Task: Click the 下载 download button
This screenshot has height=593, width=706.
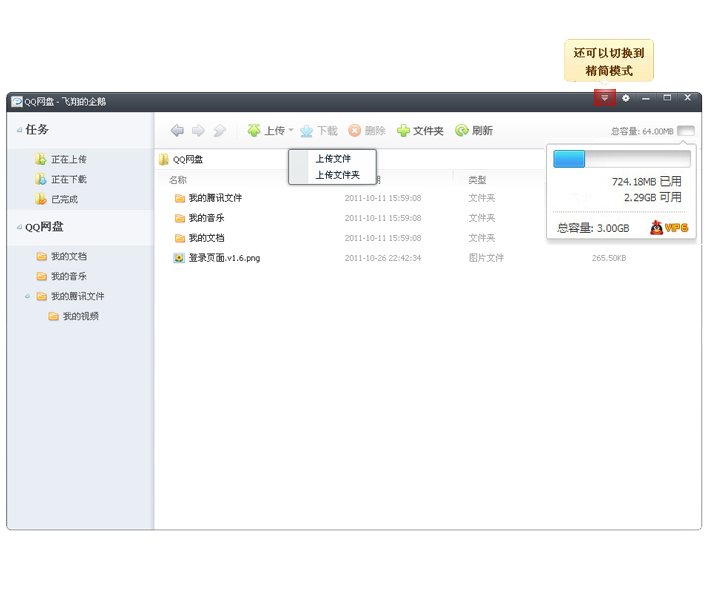Action: [319, 131]
